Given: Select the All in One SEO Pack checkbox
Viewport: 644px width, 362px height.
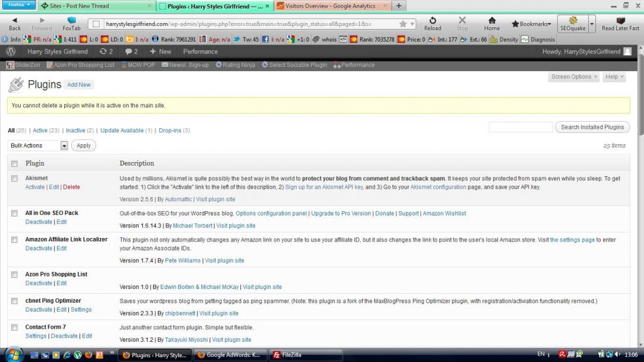Looking at the screenshot, I should point(14,214).
